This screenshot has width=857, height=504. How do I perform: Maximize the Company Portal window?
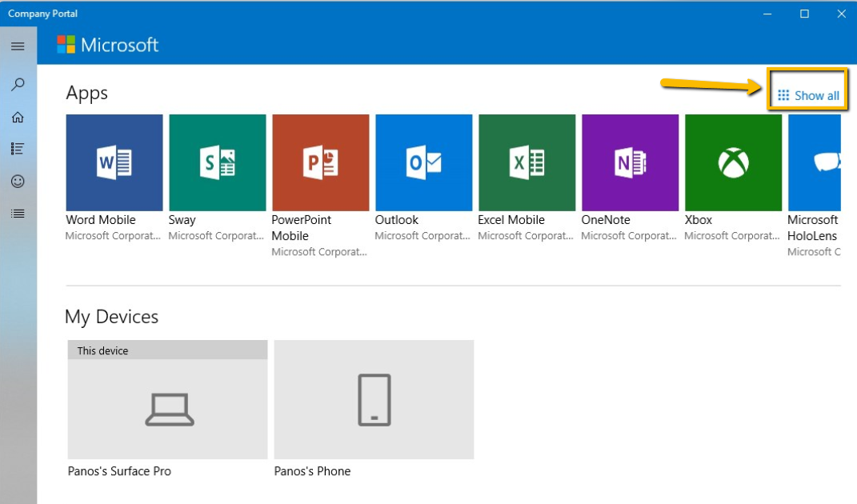[804, 14]
